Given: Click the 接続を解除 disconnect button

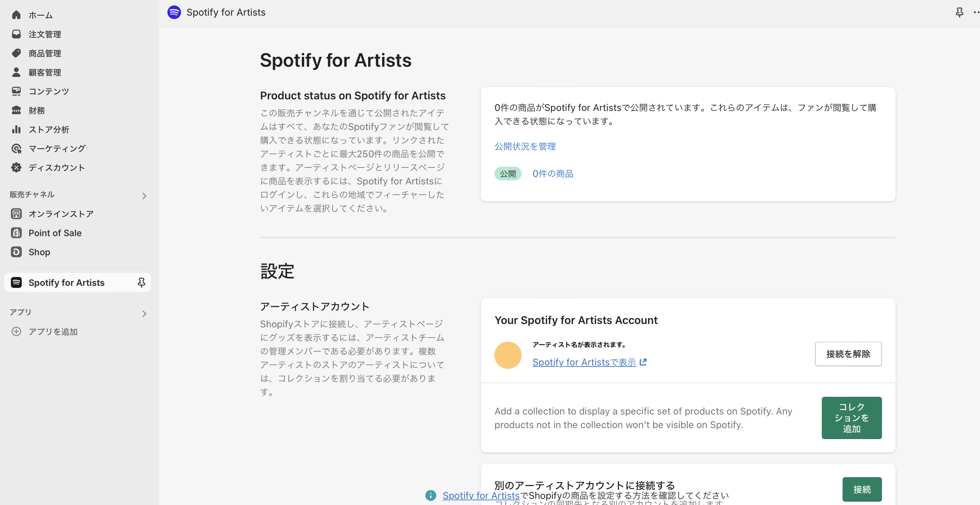Looking at the screenshot, I should 848,354.
